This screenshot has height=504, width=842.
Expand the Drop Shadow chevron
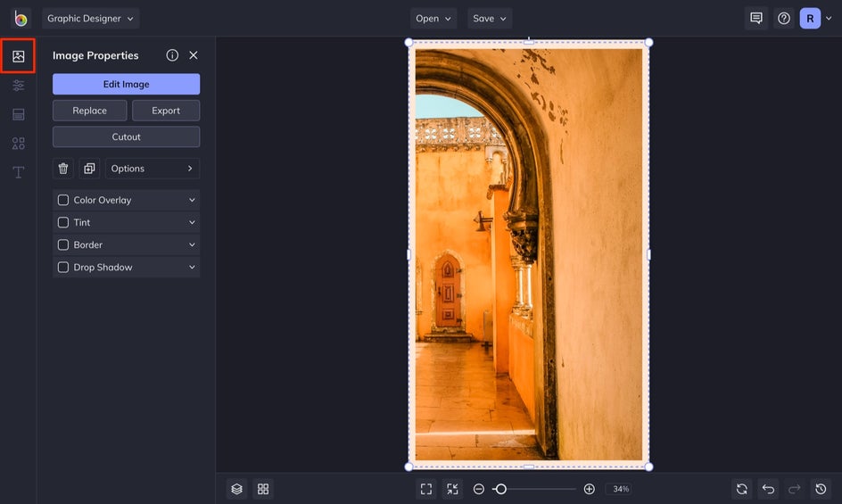[192, 267]
